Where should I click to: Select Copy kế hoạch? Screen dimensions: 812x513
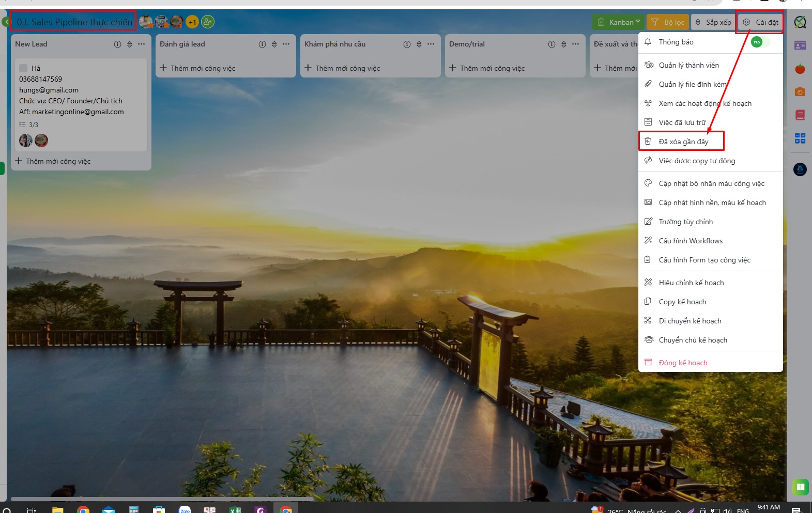click(711, 302)
